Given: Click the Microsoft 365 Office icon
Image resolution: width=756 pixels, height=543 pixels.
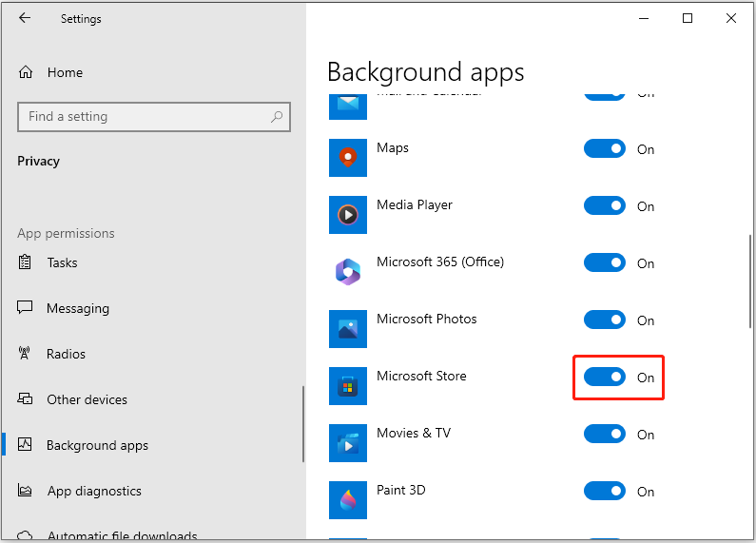Looking at the screenshot, I should 348,272.
